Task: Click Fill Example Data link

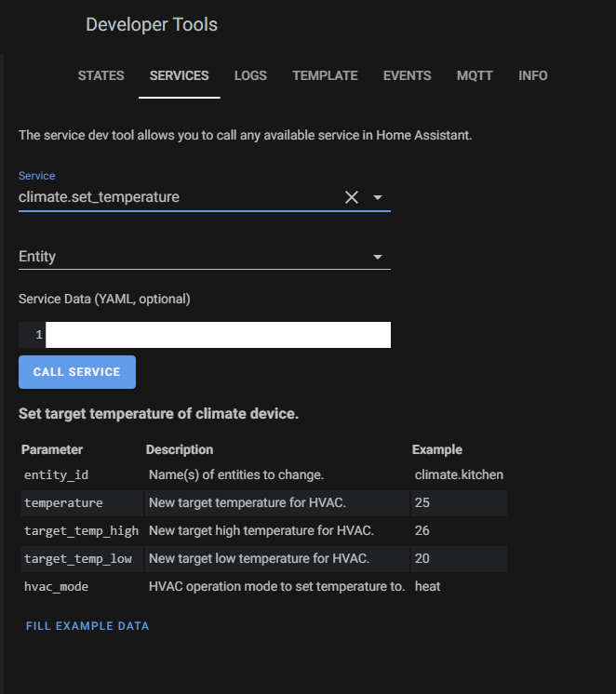Action: (x=87, y=626)
